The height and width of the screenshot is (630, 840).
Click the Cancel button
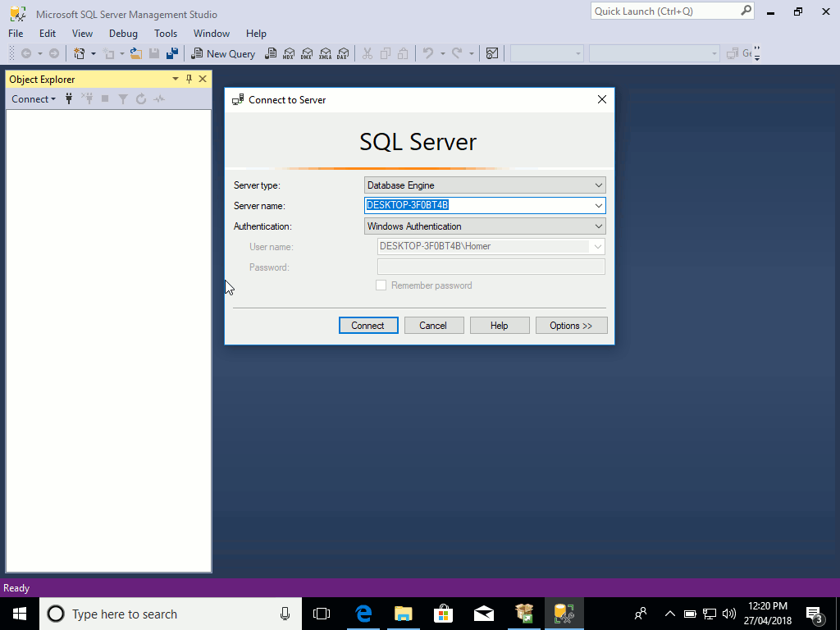click(x=434, y=325)
